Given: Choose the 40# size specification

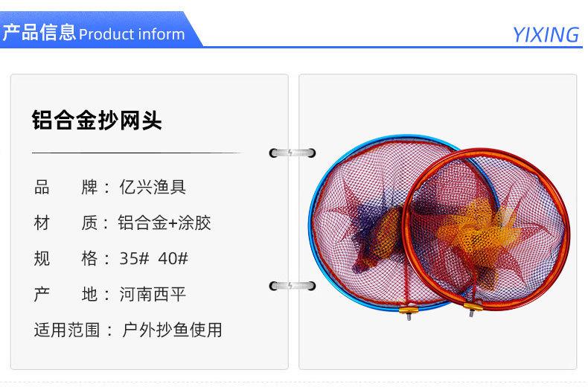Looking at the screenshot, I should tap(173, 258).
